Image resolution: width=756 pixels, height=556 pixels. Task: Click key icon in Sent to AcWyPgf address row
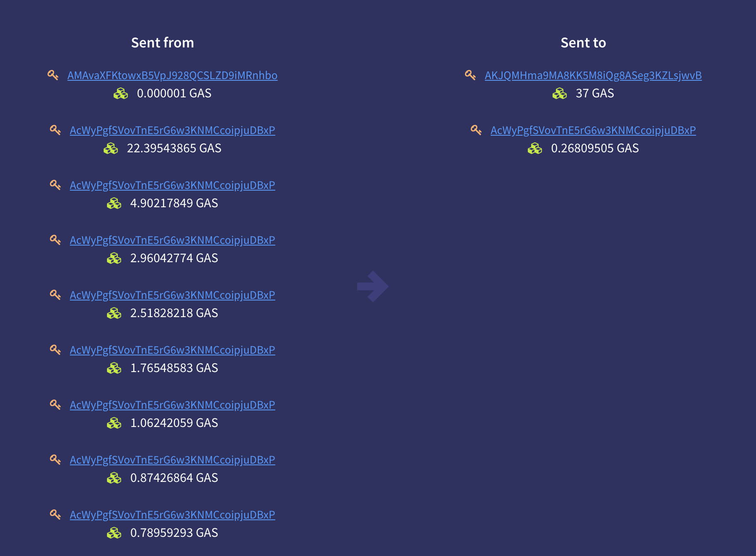[x=476, y=130]
